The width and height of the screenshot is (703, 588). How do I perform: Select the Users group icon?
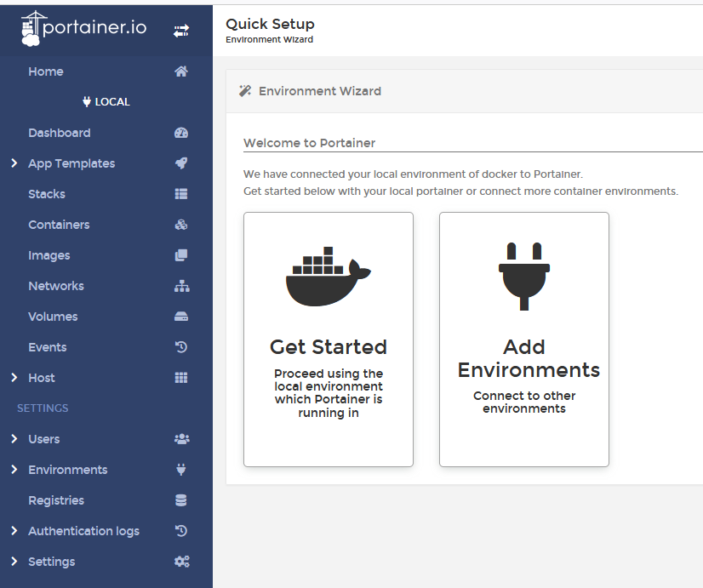click(180, 439)
